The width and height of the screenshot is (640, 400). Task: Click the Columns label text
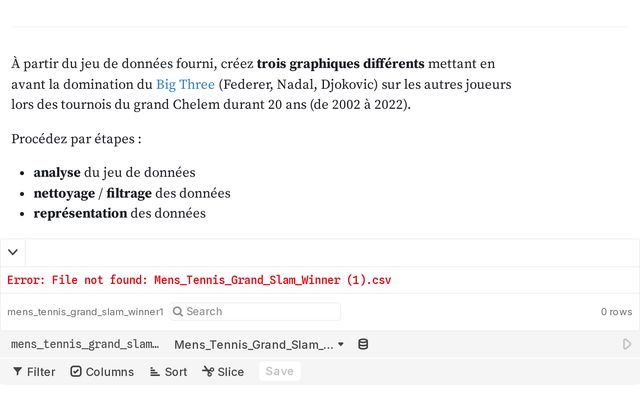(110, 372)
